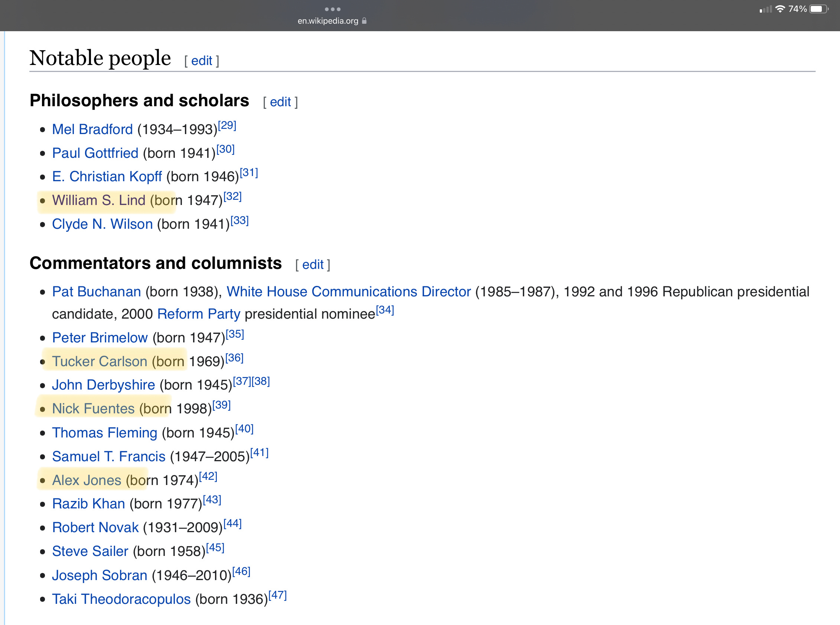Jump to citation [35]
This screenshot has width=840, height=625.
point(235,334)
